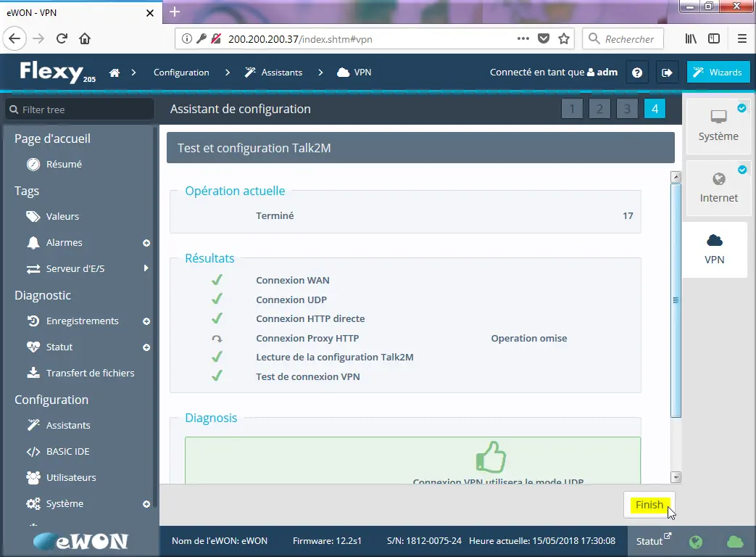Open a new browser tab
756x557 pixels.
(x=175, y=12)
